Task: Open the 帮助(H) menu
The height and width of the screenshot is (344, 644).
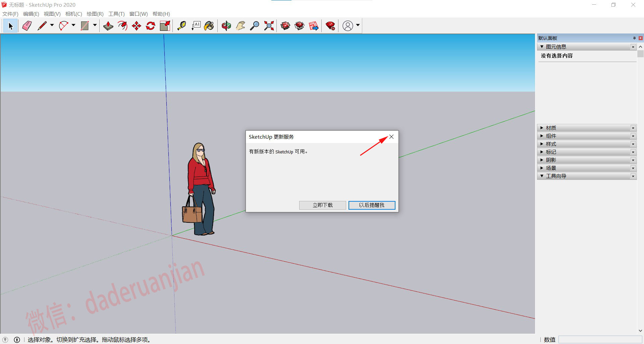Action: [161, 14]
